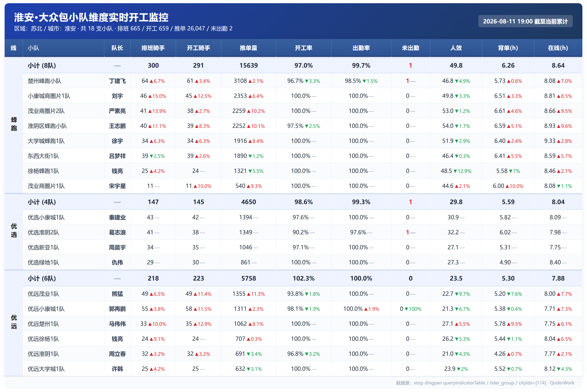The height and width of the screenshot is (392, 587).
Task: Click 优远 subtotal start rate 102.3%
Action: (x=303, y=279)
